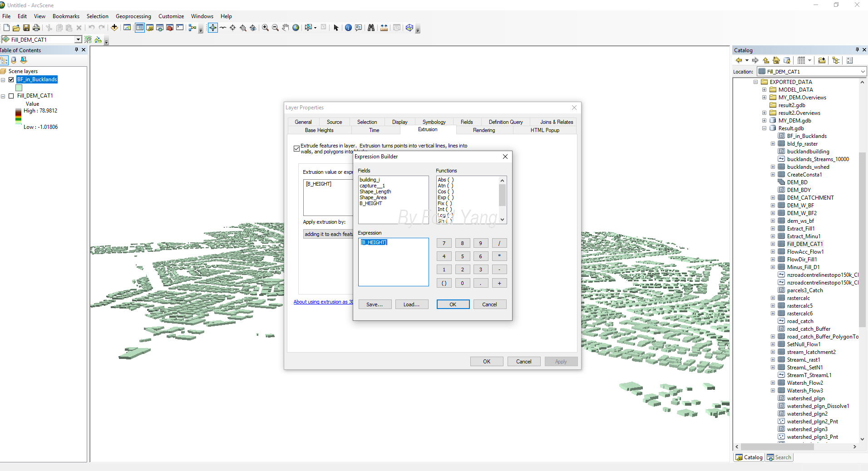Select Fill_DEM_CAT1 in Catalog tree
Image resolution: width=868 pixels, height=471 pixels.
804,244
